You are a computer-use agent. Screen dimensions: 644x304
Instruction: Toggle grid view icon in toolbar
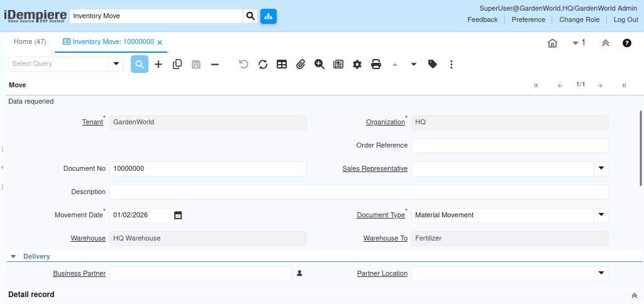[x=282, y=64]
